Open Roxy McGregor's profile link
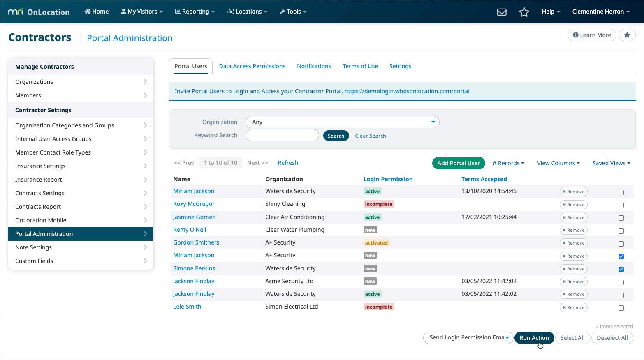The image size is (644, 360). click(194, 204)
